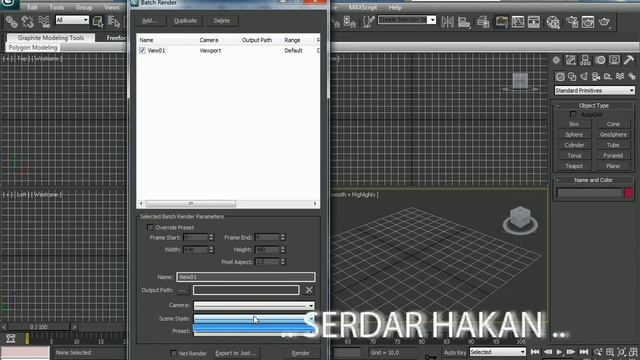Click the Play Animation button

[x=559, y=352]
